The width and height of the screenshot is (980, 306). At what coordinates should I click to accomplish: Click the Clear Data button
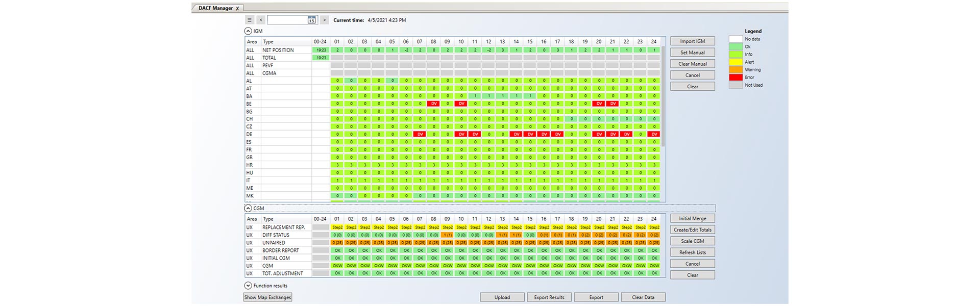point(643,297)
